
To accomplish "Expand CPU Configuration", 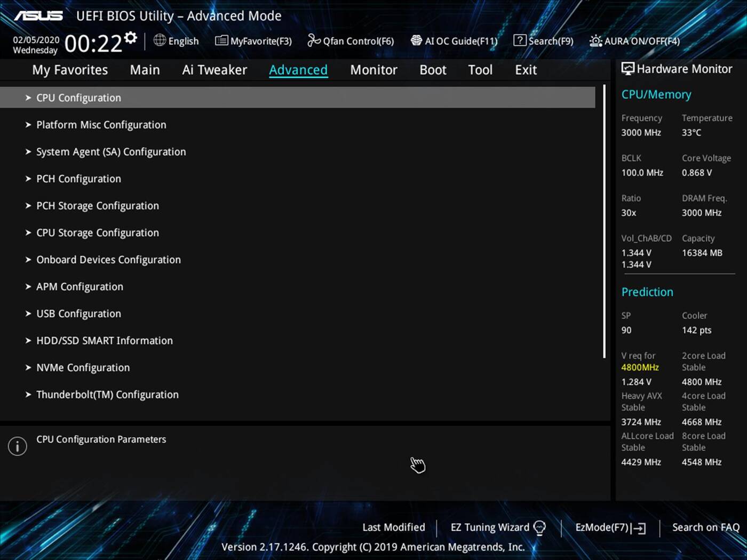I will coord(78,98).
